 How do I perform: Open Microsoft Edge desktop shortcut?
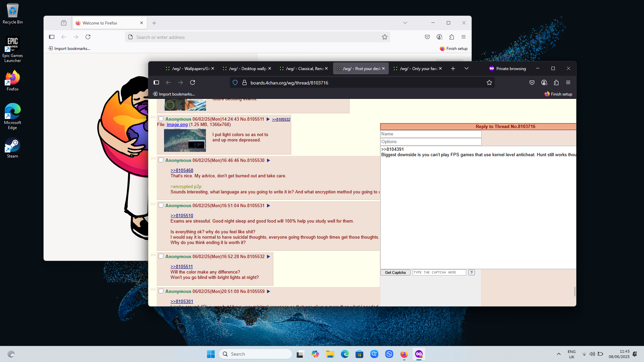click(x=12, y=116)
